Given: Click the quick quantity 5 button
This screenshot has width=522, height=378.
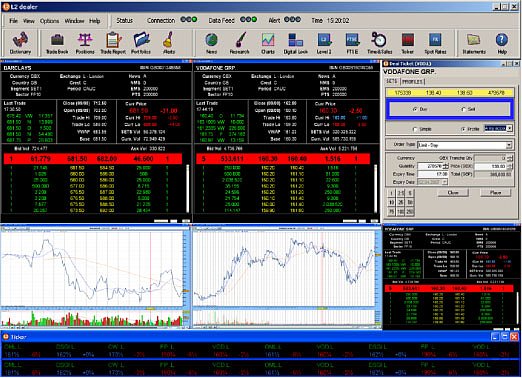Looking at the screenshot, I should [x=410, y=193].
